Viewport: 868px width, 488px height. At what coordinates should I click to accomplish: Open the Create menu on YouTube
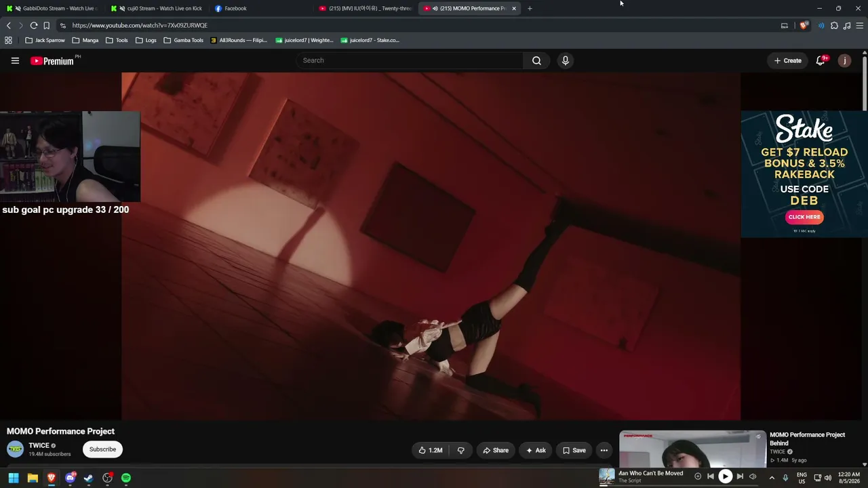point(788,60)
